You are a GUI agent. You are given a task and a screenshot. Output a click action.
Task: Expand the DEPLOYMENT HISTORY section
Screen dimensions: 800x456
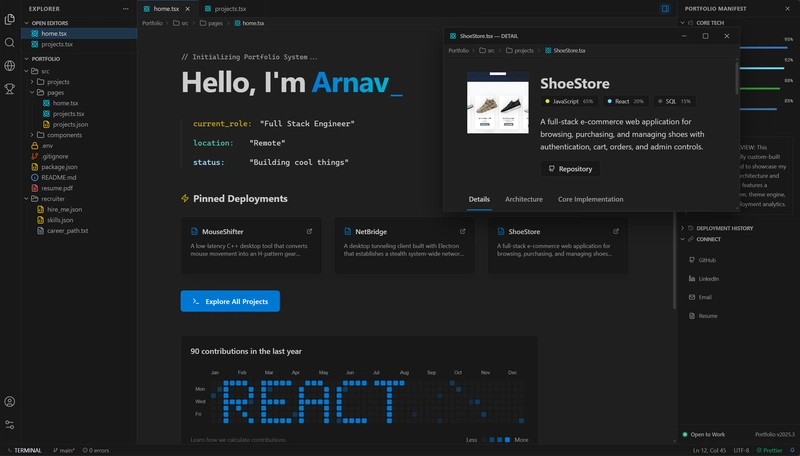(724, 228)
